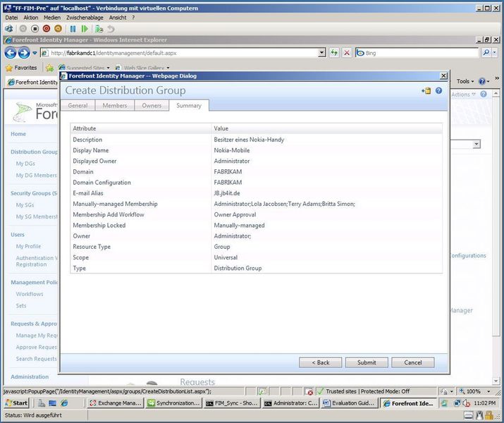The height and width of the screenshot is (423, 504).
Task: Click the Bing search box
Action: click(x=417, y=53)
